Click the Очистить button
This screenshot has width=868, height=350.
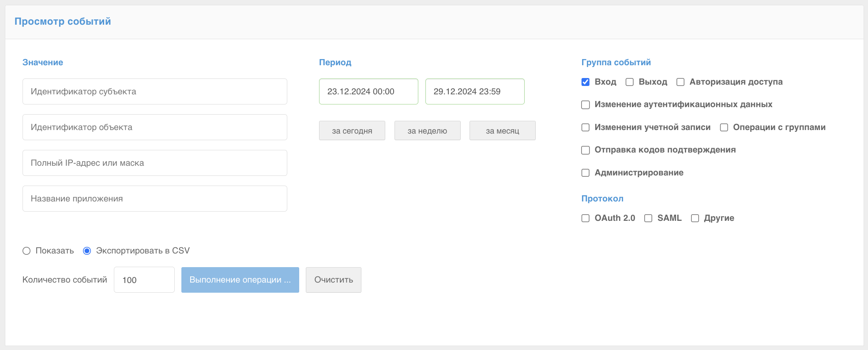pyautogui.click(x=333, y=280)
